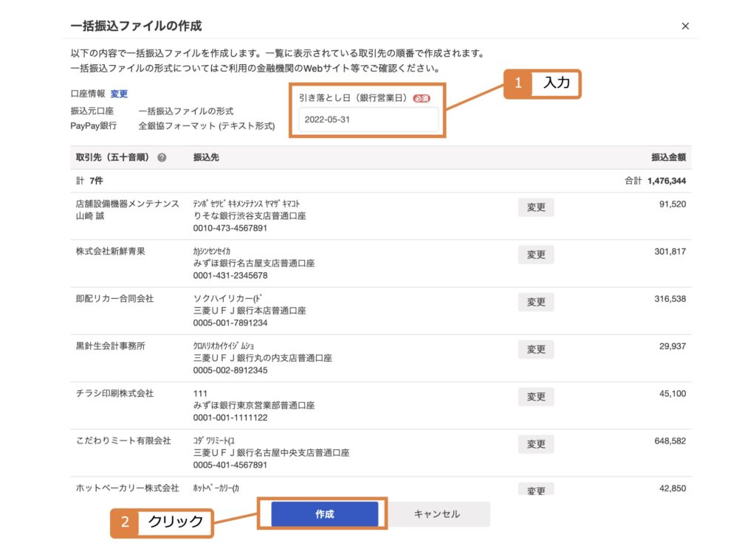Click 変更 for 黒針生会計事務所
The height and width of the screenshot is (560, 756).
click(x=536, y=349)
